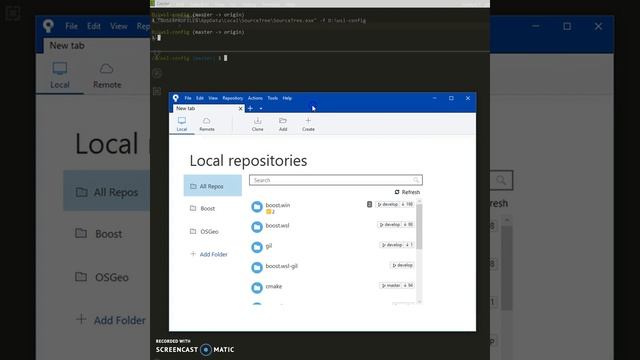Viewport: 640px width, 360px height.
Task: Maximize the front Sourcetree window
Action: pos(451,98)
